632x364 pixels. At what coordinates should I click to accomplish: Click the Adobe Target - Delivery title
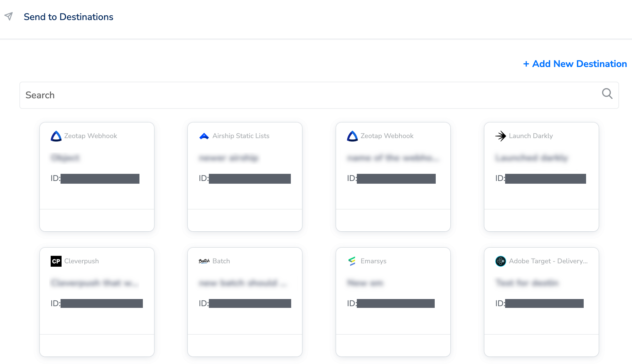click(x=548, y=261)
